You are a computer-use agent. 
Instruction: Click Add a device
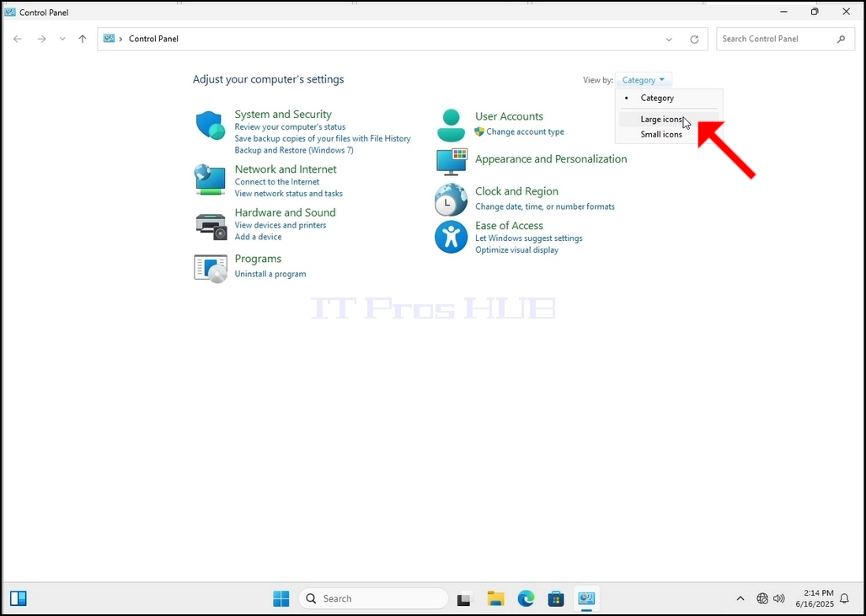coord(258,237)
